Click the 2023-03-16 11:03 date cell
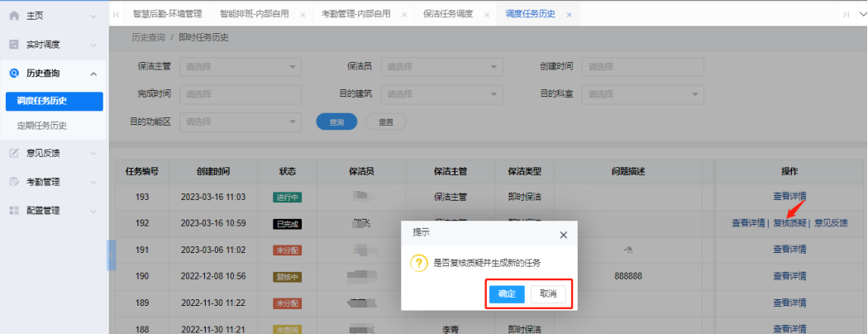The width and height of the screenshot is (868, 334). [213, 198]
